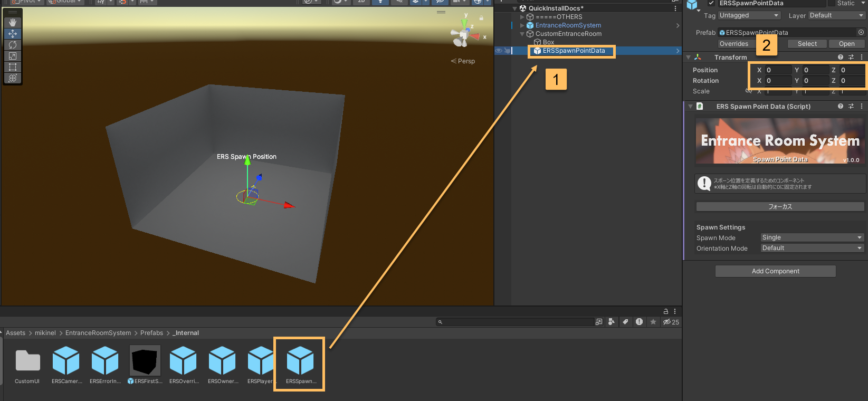Toggle the ERSSpawnPointData active checkbox
868x401 pixels.
pos(711,3)
